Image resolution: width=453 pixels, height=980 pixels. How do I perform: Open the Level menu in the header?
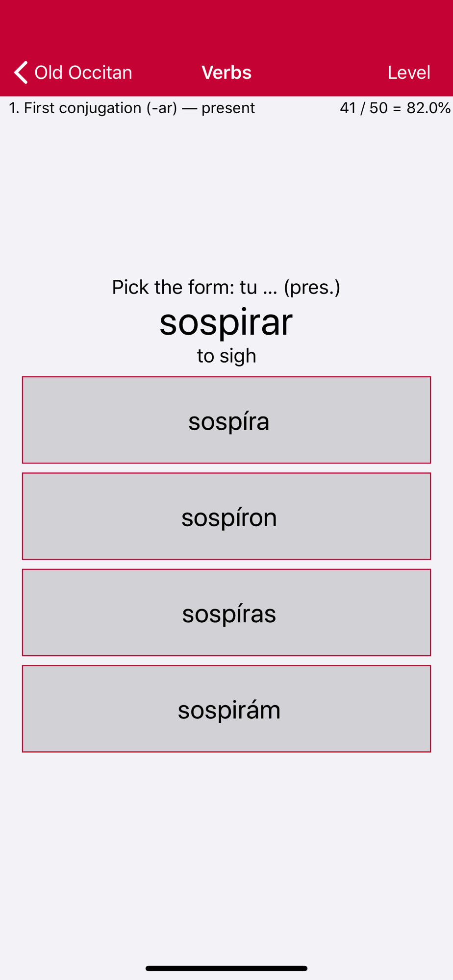point(409,73)
